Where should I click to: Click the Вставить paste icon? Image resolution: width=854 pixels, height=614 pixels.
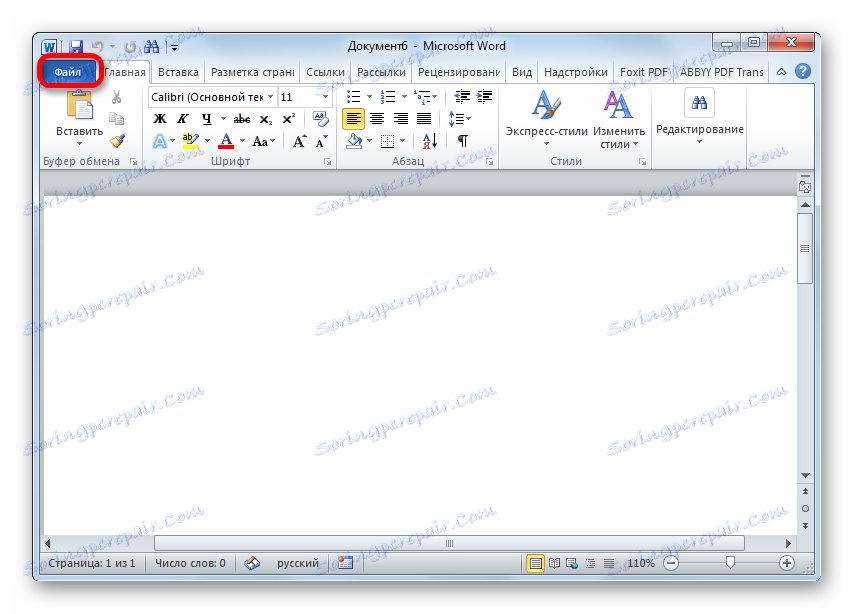pyautogui.click(x=80, y=105)
